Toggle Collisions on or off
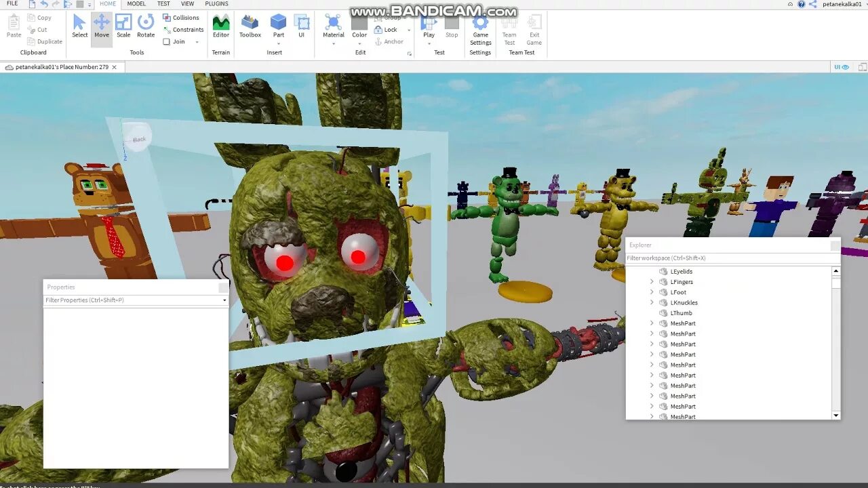The width and height of the screenshot is (868, 488). click(x=180, y=18)
